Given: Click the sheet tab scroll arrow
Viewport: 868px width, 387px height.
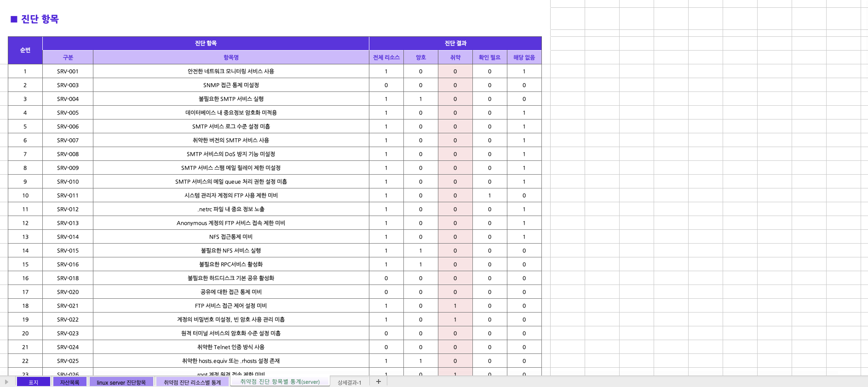Looking at the screenshot, I should [x=6, y=382].
